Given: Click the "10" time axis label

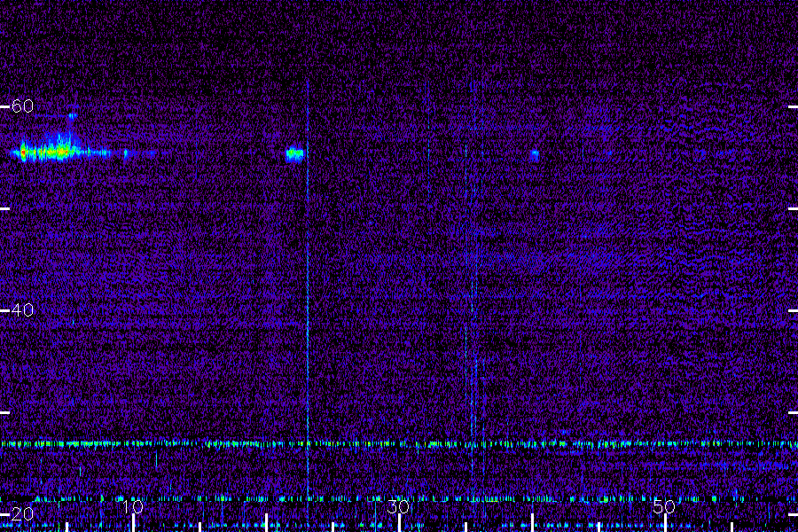Looking at the screenshot, I should point(132,506).
